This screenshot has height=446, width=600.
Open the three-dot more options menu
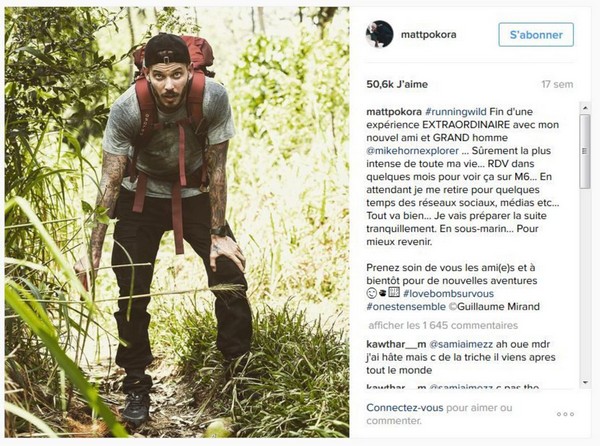pyautogui.click(x=565, y=414)
